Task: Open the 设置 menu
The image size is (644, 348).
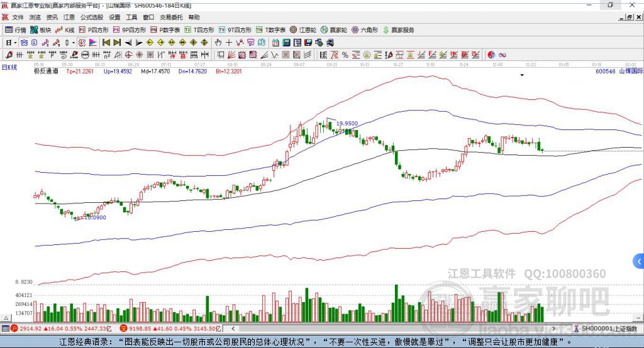Action: coord(114,17)
